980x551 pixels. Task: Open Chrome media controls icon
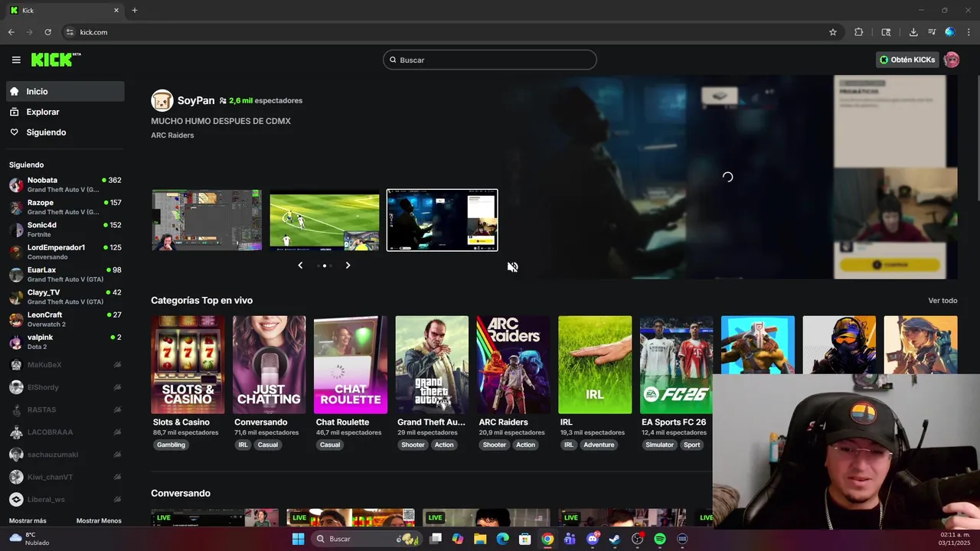(932, 32)
